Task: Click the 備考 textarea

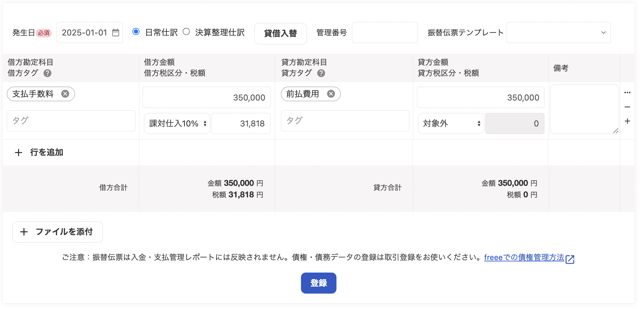Action: tap(585, 109)
